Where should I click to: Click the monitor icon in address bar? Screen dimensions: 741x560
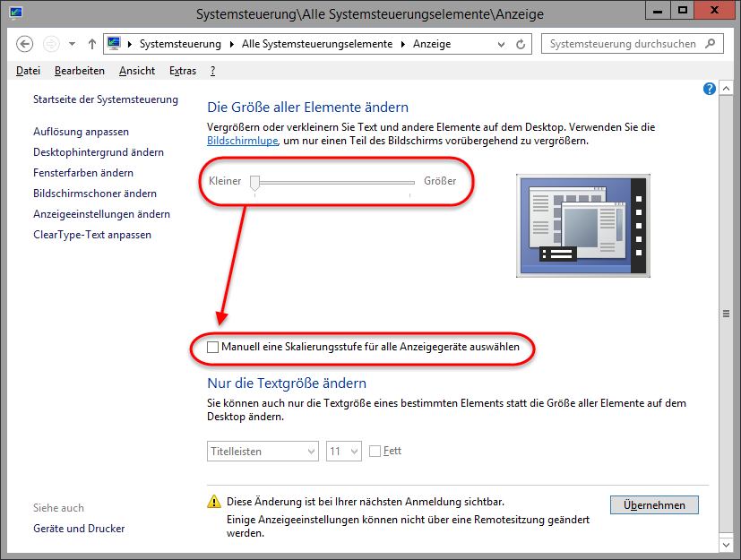click(x=114, y=44)
